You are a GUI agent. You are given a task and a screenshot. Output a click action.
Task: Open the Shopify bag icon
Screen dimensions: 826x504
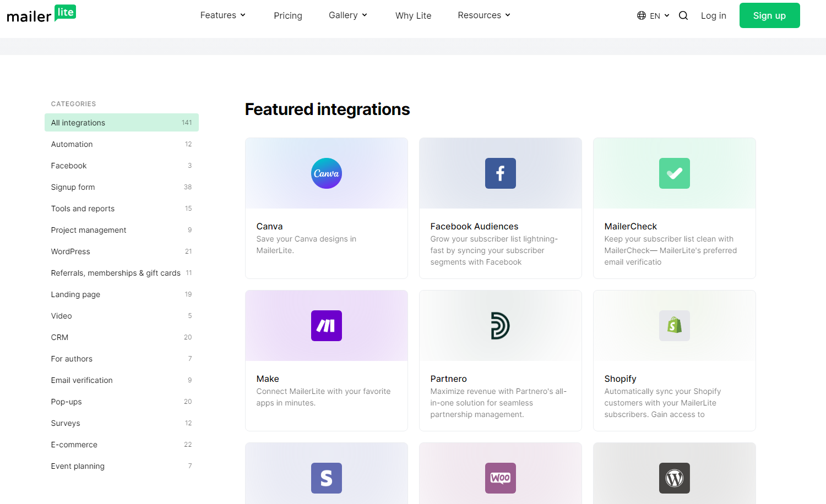click(675, 326)
